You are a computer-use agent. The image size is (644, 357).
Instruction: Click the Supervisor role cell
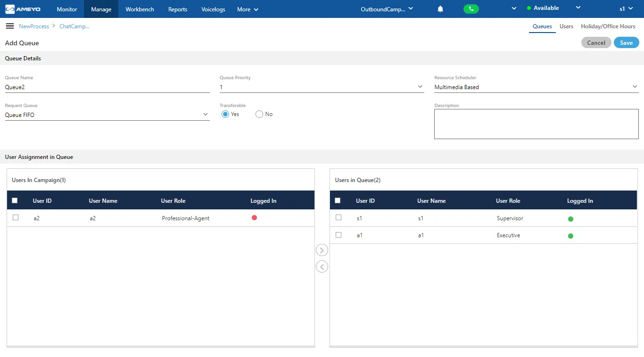tap(510, 218)
